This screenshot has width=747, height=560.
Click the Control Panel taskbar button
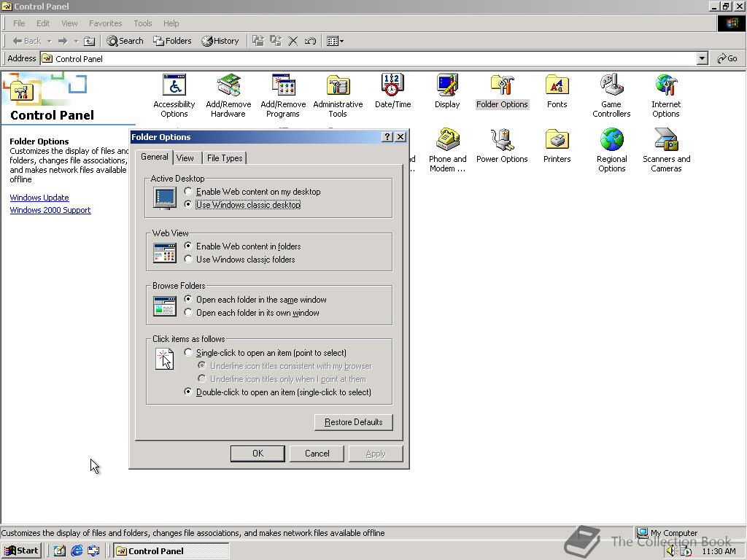coord(171,551)
